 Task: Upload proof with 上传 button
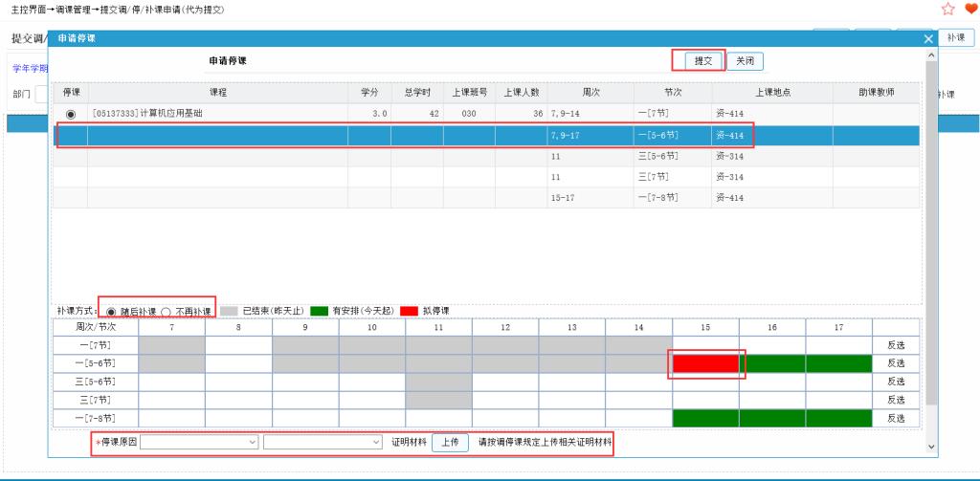coord(451,442)
